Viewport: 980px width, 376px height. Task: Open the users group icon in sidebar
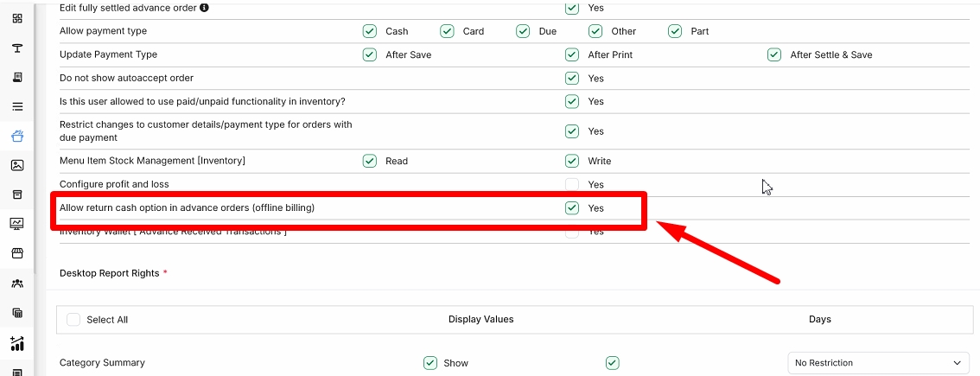point(17,284)
